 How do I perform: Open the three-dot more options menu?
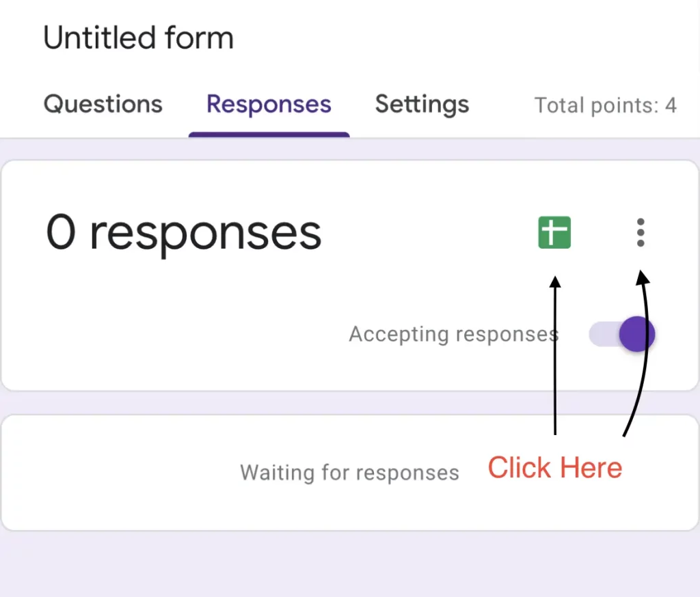[640, 232]
